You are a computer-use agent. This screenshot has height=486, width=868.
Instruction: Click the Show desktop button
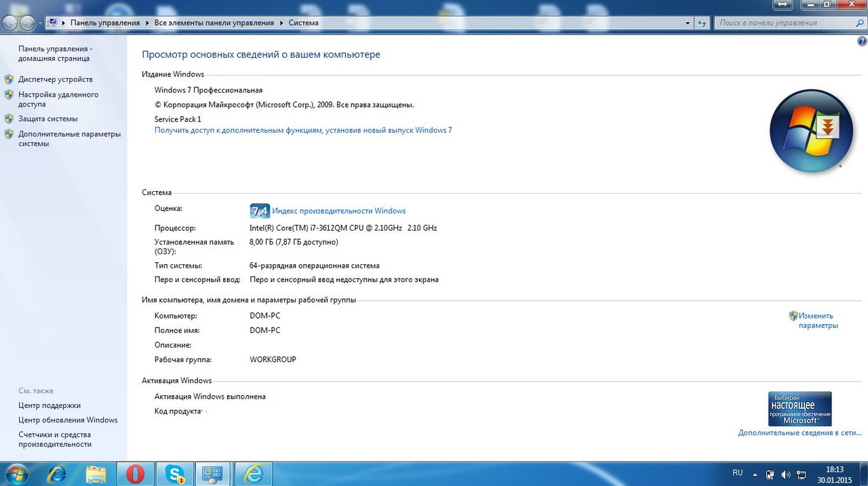point(863,474)
